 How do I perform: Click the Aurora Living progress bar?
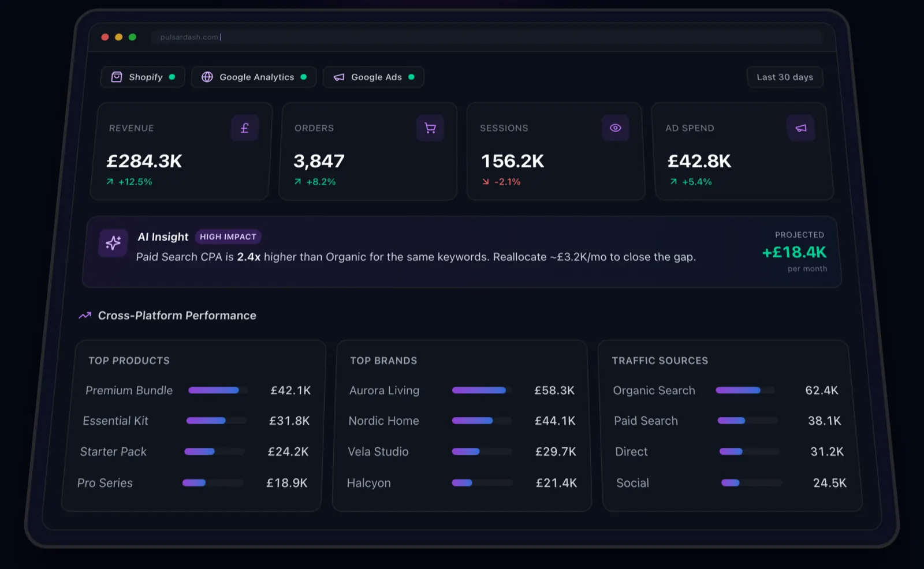tap(482, 391)
